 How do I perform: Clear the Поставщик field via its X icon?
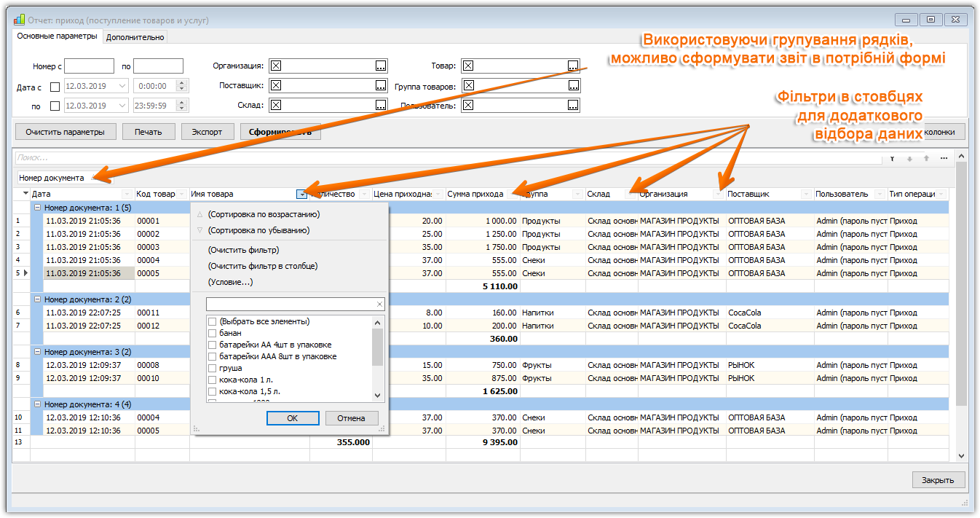click(x=276, y=86)
